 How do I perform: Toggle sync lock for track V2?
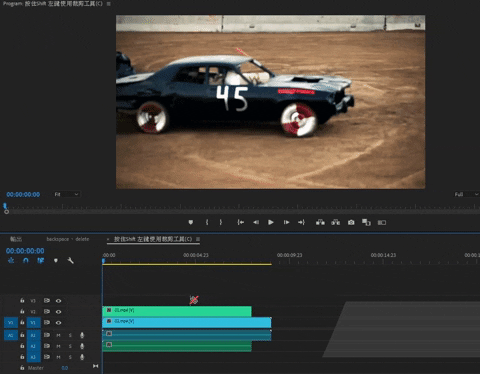(x=47, y=311)
